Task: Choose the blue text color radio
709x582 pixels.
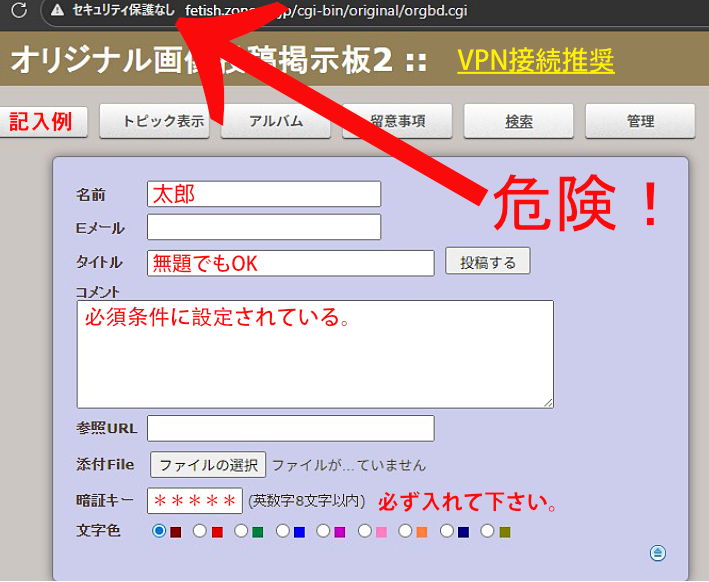Action: pyautogui.click(x=283, y=531)
